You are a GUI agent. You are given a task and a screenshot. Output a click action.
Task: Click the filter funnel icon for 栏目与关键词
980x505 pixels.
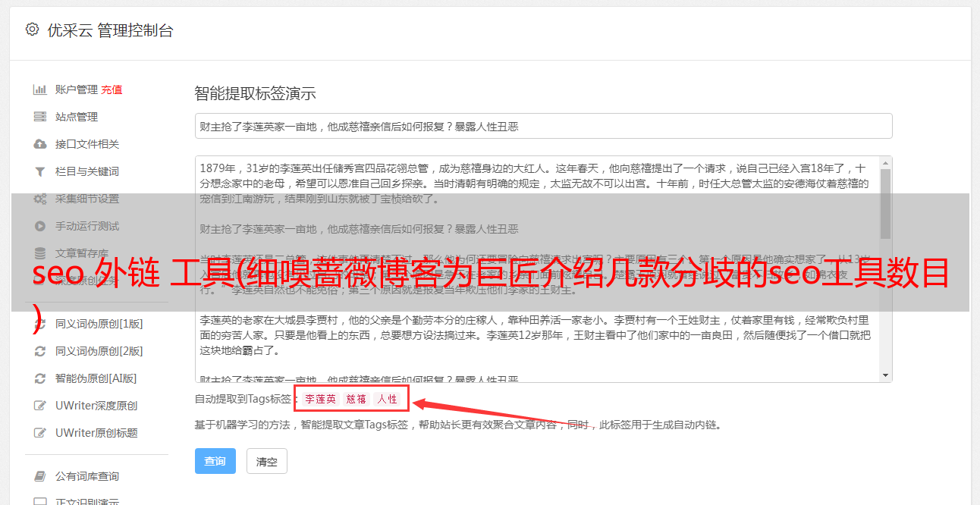40,171
